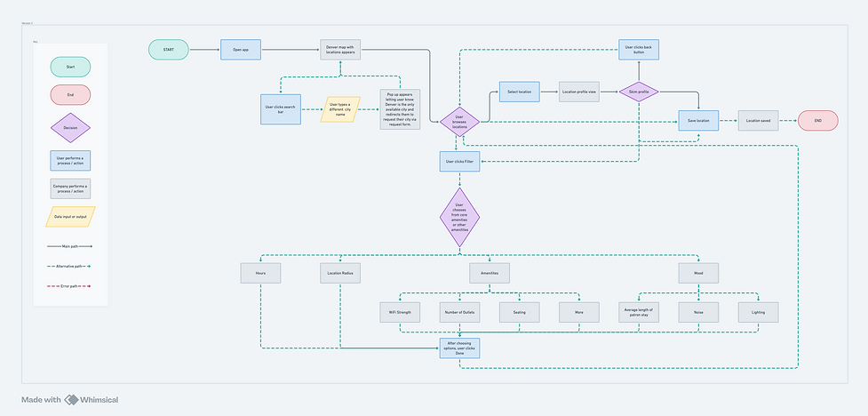Select User types a different city name shape

coord(340,109)
